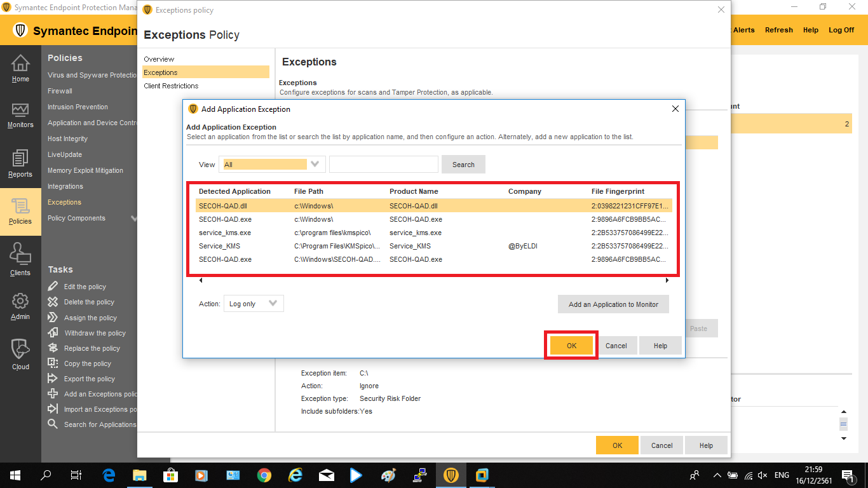Go to Clients section icon
Viewport: 868px width, 488px height.
click(x=20, y=261)
